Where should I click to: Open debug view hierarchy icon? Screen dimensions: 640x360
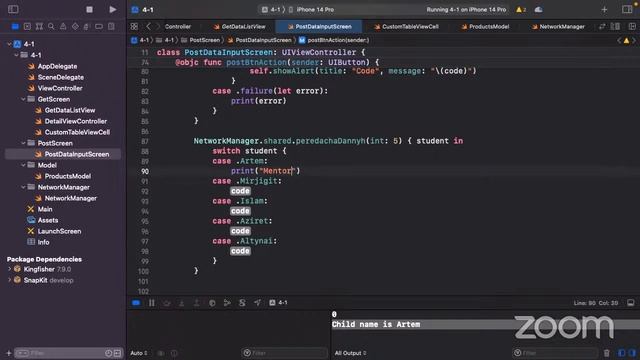(x=212, y=303)
